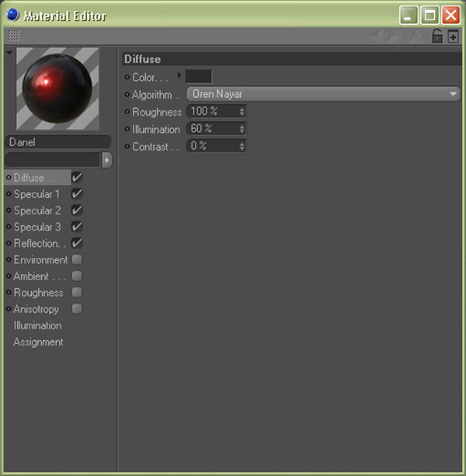Viewport: 466px width, 476px height.
Task: Select the Specular 1 channel page
Action: point(37,194)
